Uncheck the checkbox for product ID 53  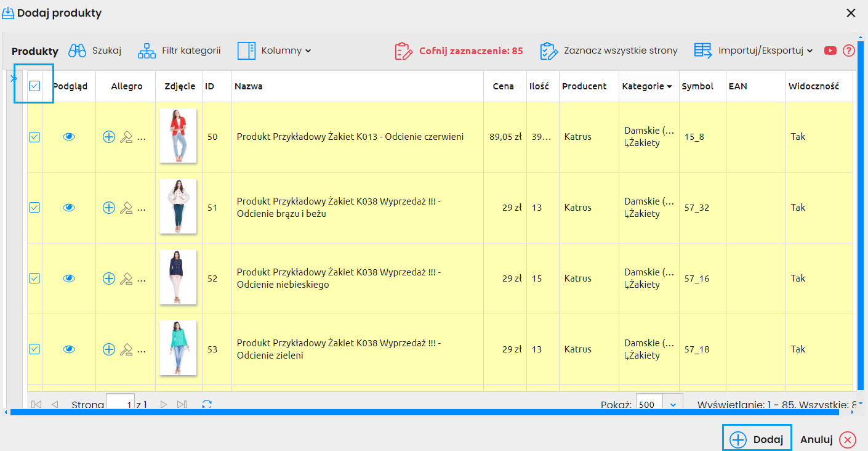(34, 349)
